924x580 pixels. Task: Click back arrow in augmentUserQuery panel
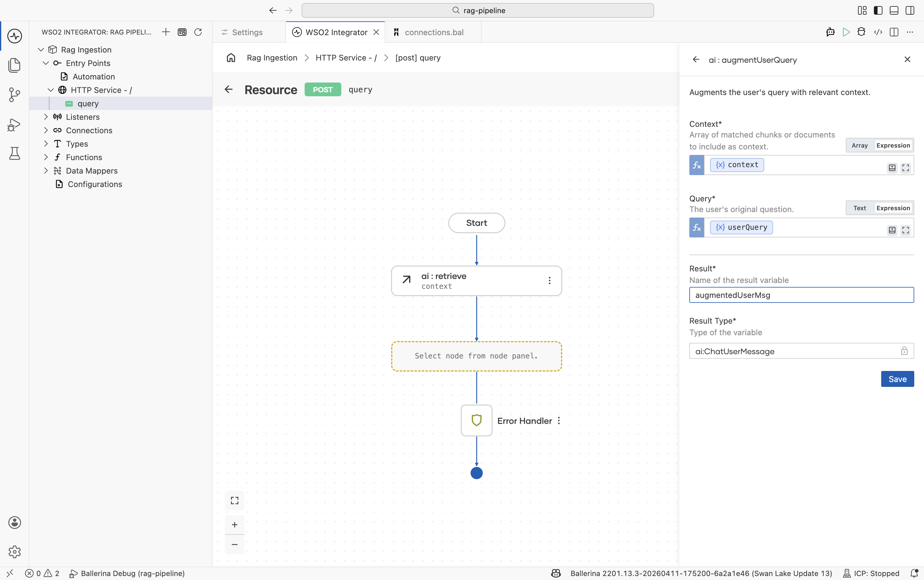pos(696,60)
